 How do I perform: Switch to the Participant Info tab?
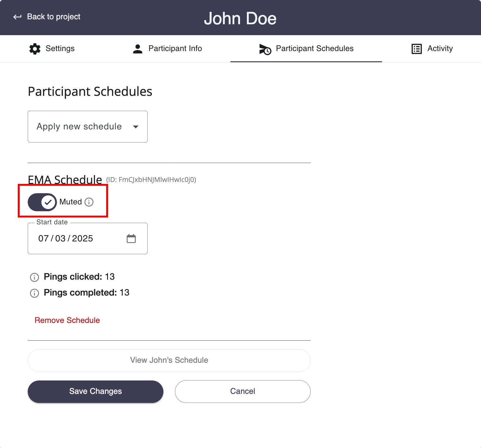[x=167, y=49]
